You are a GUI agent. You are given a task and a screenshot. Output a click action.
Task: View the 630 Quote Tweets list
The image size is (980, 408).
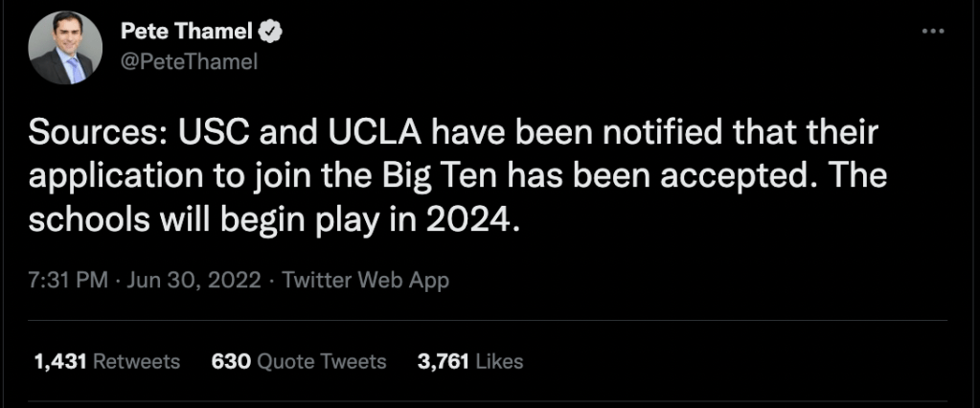[x=298, y=361]
